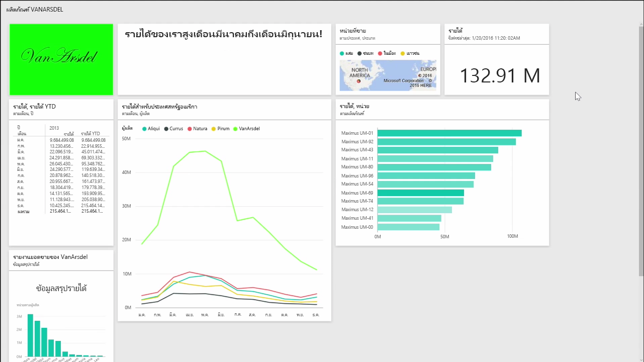Click the 13.230.456 value in the table

62,146
